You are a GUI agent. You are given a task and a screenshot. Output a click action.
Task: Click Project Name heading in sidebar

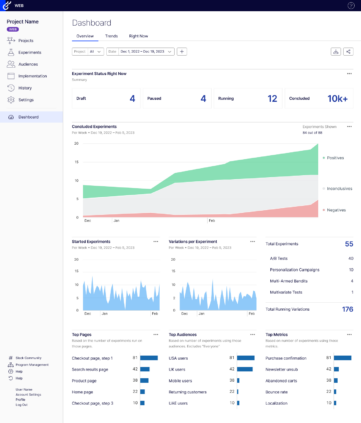pyautogui.click(x=23, y=22)
